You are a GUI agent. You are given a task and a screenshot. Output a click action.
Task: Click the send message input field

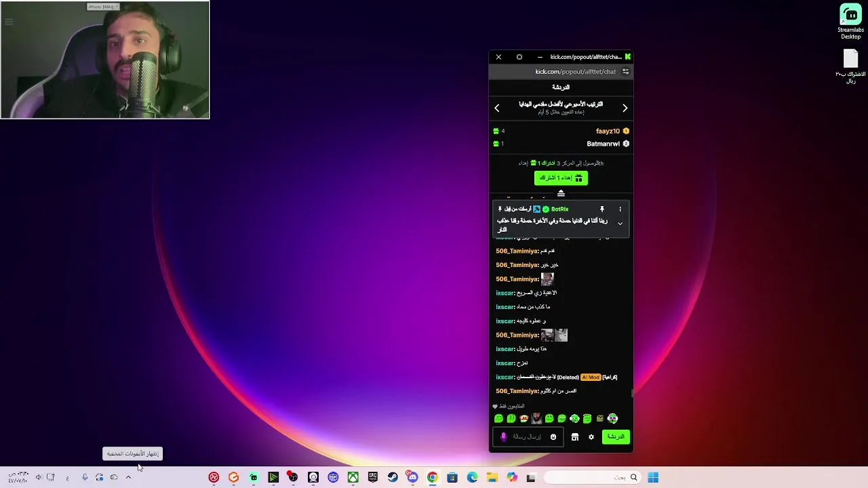(x=528, y=437)
